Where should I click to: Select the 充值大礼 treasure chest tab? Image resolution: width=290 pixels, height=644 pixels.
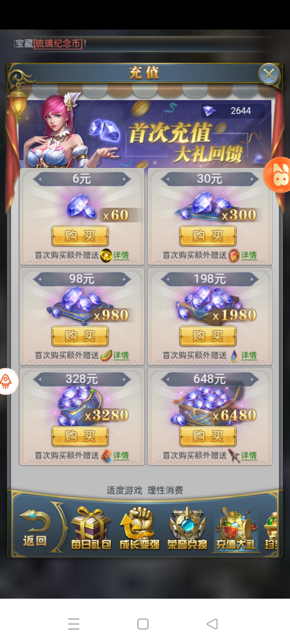click(x=236, y=528)
